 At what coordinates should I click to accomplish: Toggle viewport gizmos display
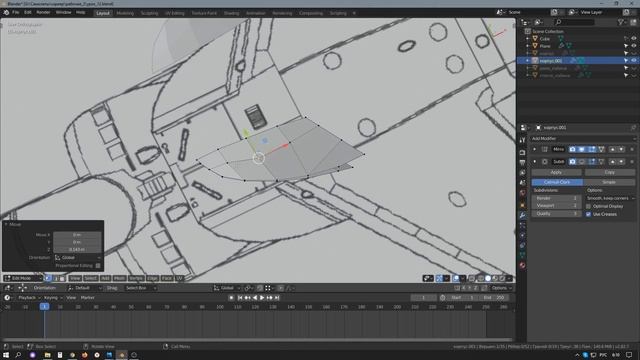pyautogui.click(x=439, y=278)
